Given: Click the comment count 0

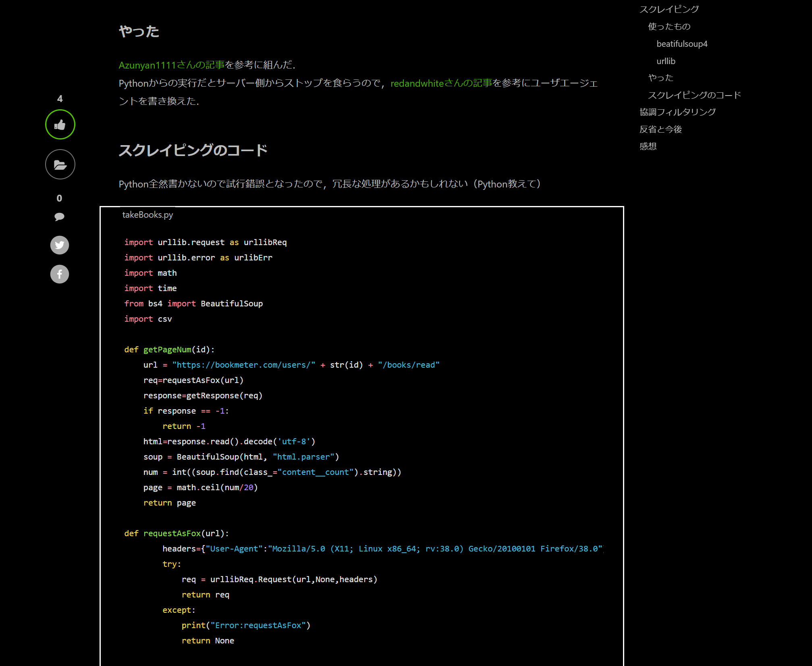Looking at the screenshot, I should click(60, 198).
